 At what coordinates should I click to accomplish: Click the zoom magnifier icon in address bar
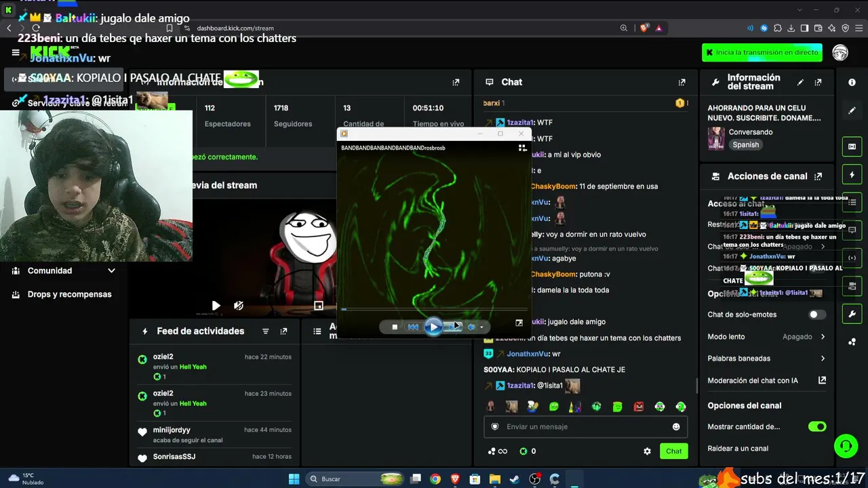pyautogui.click(x=623, y=28)
